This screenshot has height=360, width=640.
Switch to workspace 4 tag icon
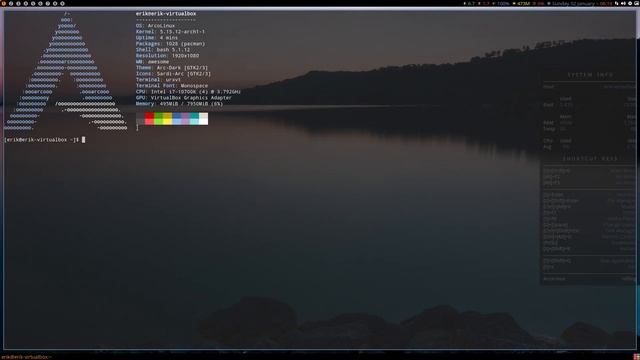click(26, 3)
